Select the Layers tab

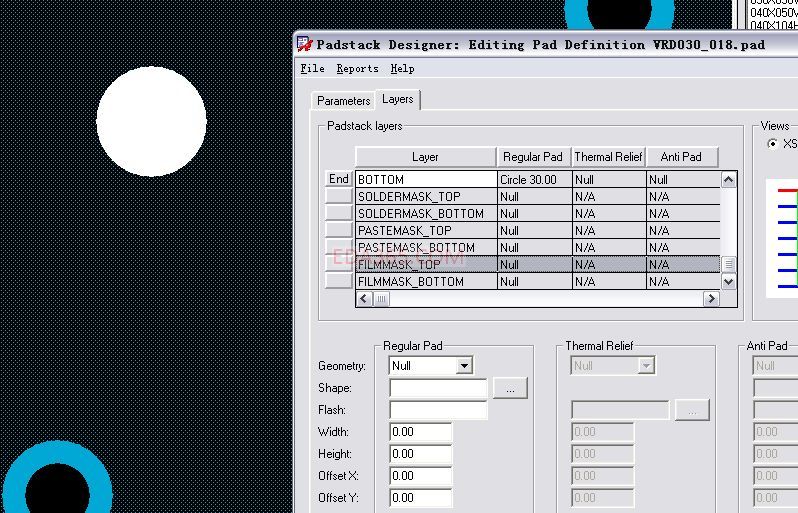pos(397,99)
